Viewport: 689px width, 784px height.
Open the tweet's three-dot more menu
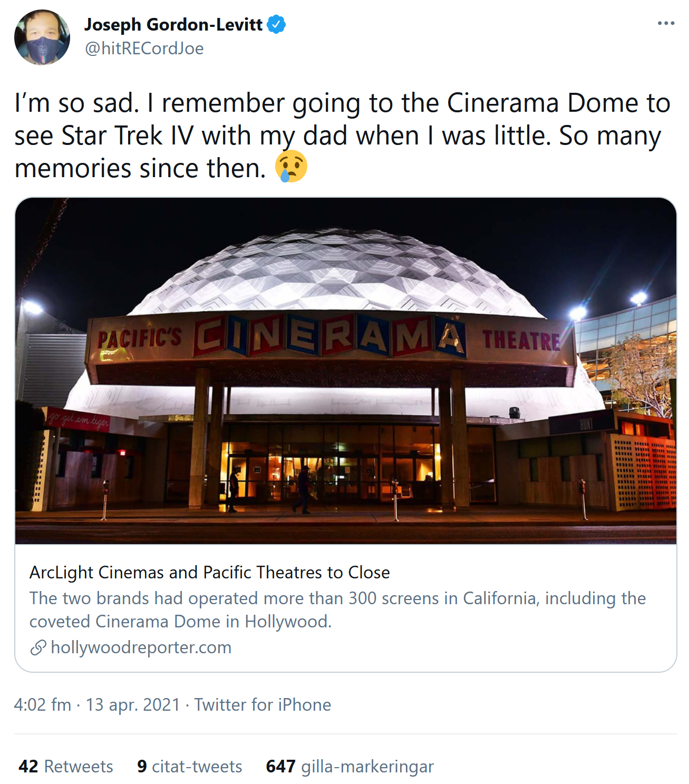click(x=666, y=23)
